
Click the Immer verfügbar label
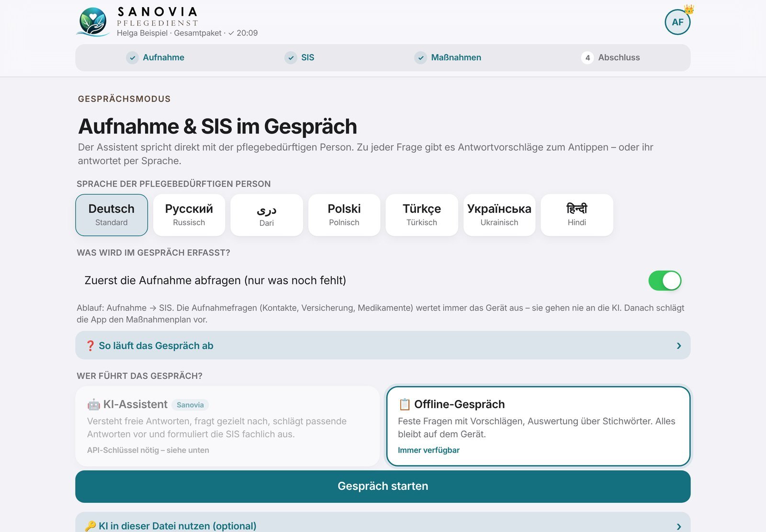pyautogui.click(x=428, y=450)
